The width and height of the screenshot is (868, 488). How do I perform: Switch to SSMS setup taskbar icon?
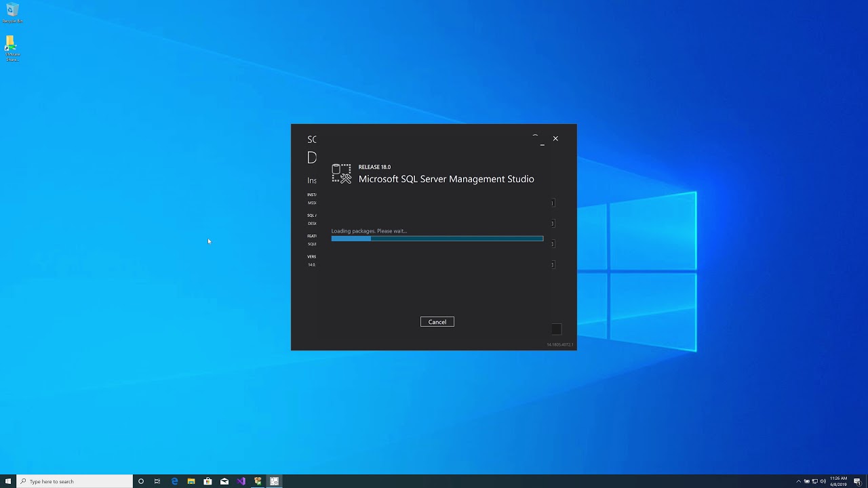click(274, 481)
